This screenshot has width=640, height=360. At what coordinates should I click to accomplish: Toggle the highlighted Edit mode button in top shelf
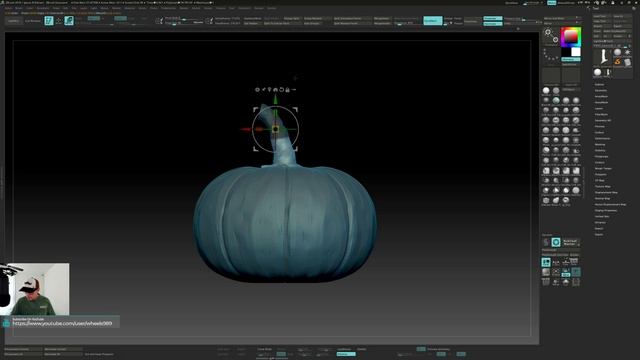(49, 20)
